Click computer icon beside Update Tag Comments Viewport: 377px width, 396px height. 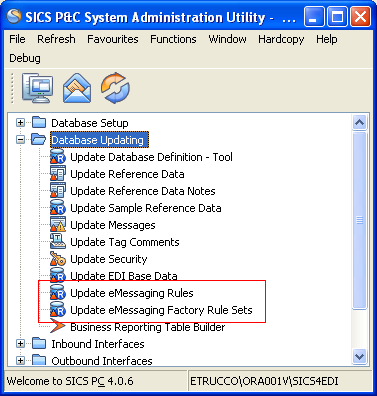pyautogui.click(x=58, y=241)
